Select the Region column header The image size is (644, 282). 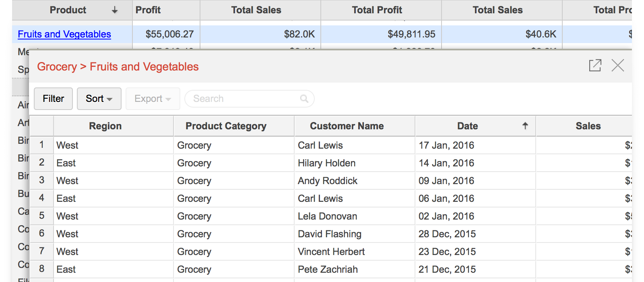click(x=105, y=126)
